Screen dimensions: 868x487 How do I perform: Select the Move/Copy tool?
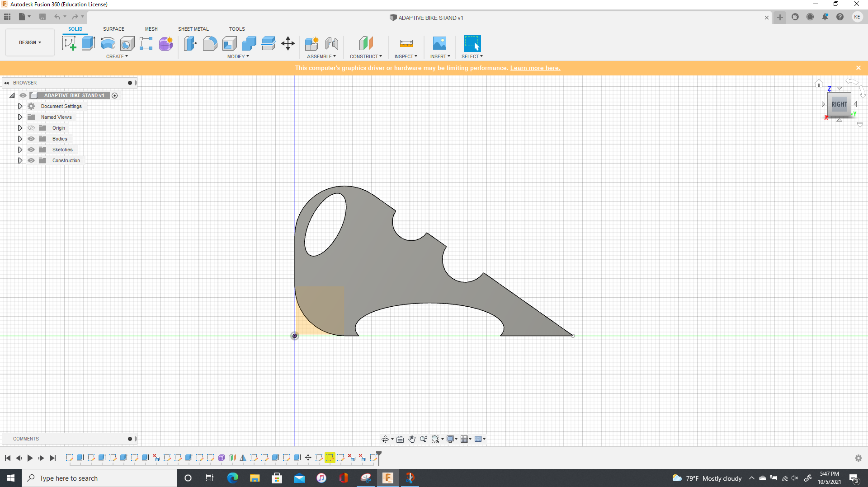[x=288, y=43]
